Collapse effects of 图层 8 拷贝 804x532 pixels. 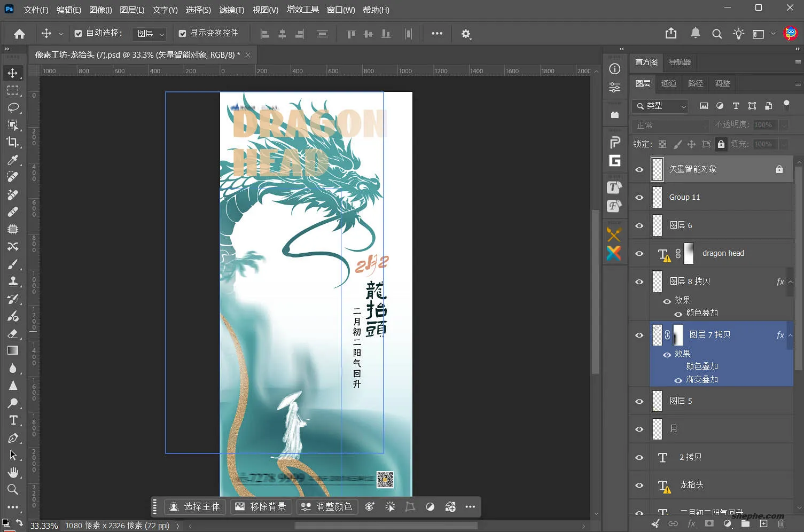click(x=791, y=281)
